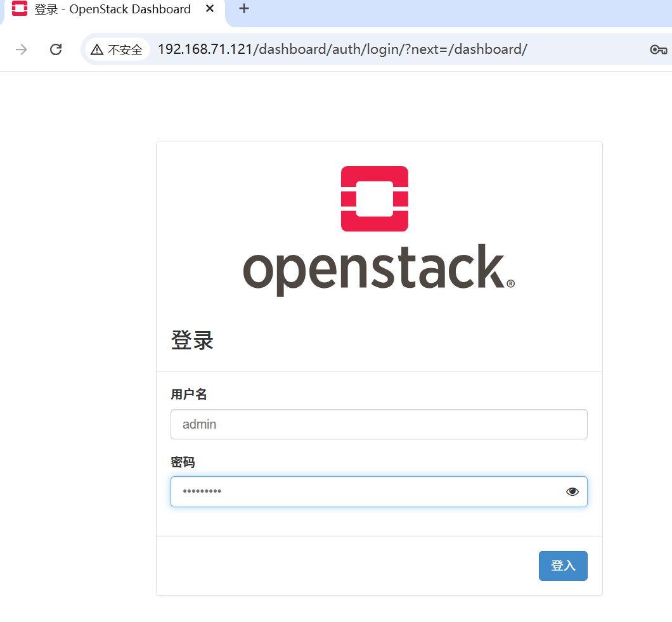The height and width of the screenshot is (622, 672).
Task: Open a new browser tab
Action: pos(244,9)
